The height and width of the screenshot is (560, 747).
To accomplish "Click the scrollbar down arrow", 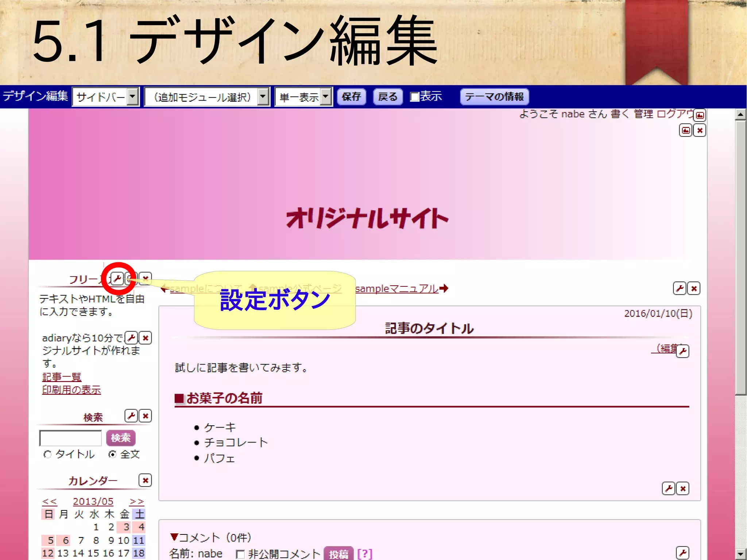I will click(740, 554).
